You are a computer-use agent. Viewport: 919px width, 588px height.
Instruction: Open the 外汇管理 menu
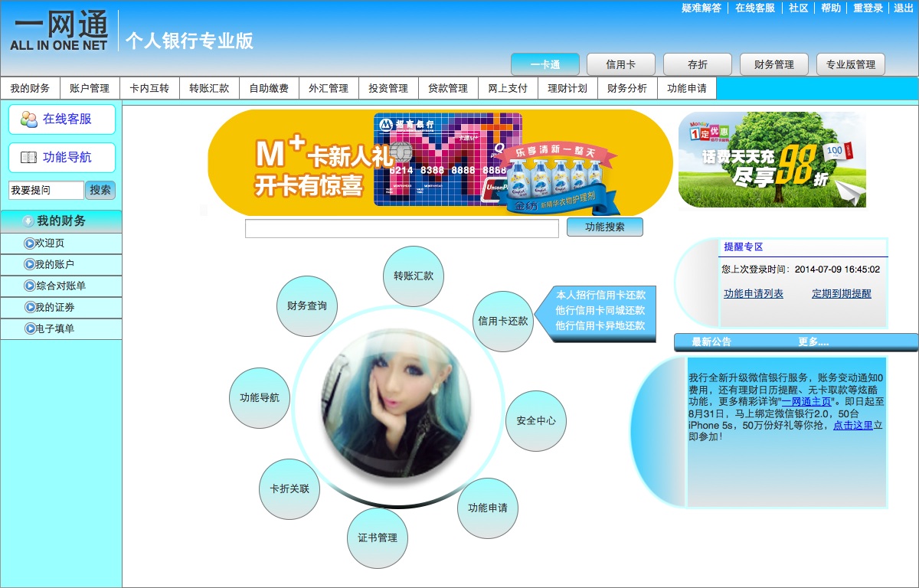pos(329,88)
